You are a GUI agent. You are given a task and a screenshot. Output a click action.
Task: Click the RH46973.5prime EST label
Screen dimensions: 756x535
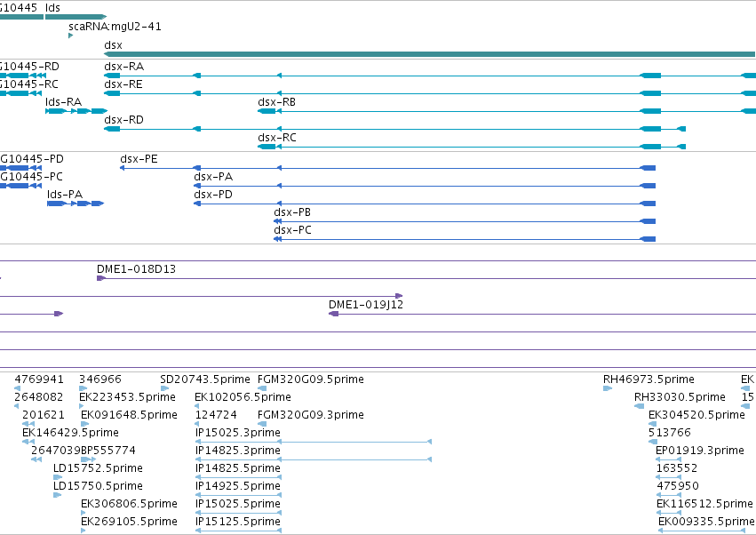[649, 379]
